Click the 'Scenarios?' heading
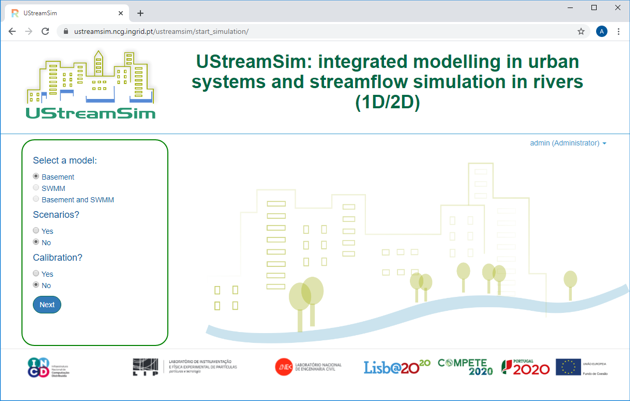 [56, 215]
